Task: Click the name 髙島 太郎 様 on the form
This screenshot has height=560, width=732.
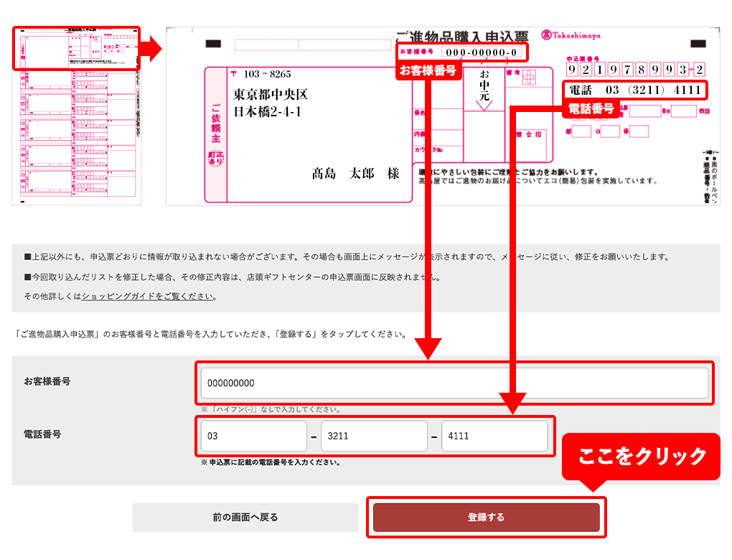Action: coord(355,174)
